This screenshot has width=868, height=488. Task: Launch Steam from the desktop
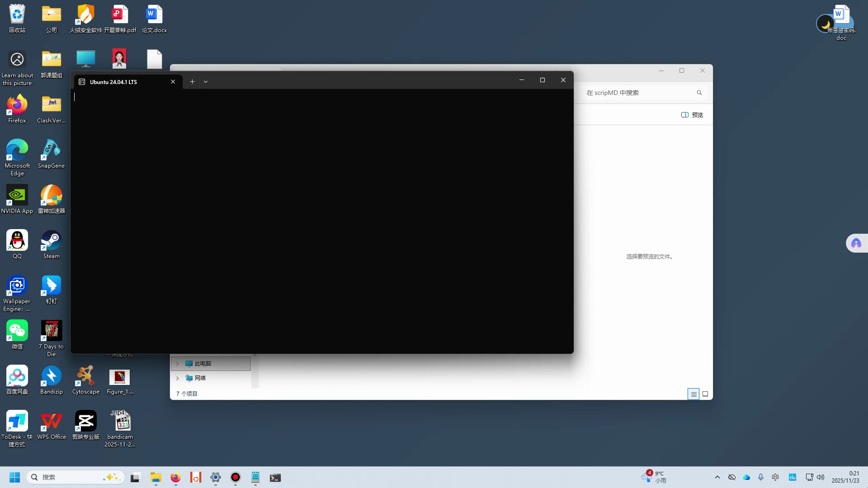pyautogui.click(x=51, y=240)
